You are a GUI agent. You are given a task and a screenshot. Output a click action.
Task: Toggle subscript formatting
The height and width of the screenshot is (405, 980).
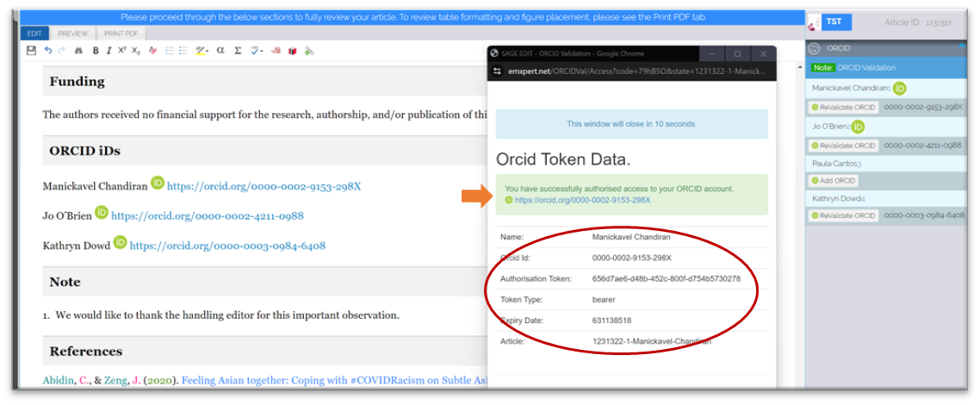coord(136,51)
